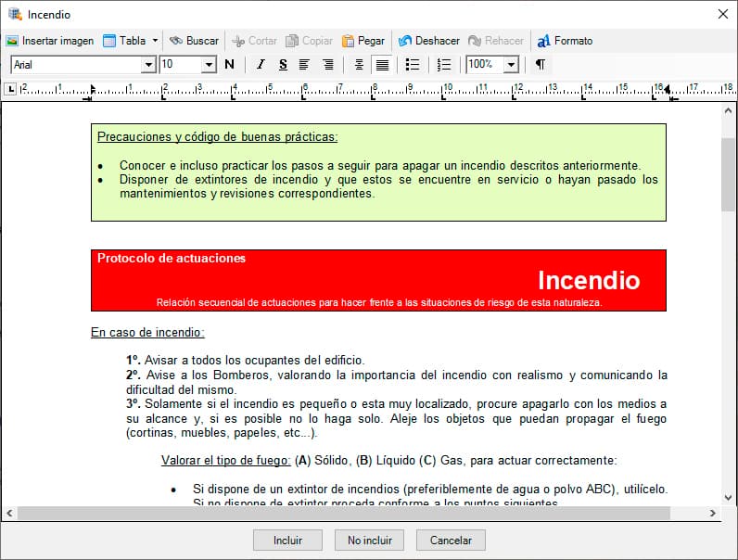This screenshot has height=560, width=738.
Task: Click the horizontal scrollbar thumb
Action: coord(344,513)
